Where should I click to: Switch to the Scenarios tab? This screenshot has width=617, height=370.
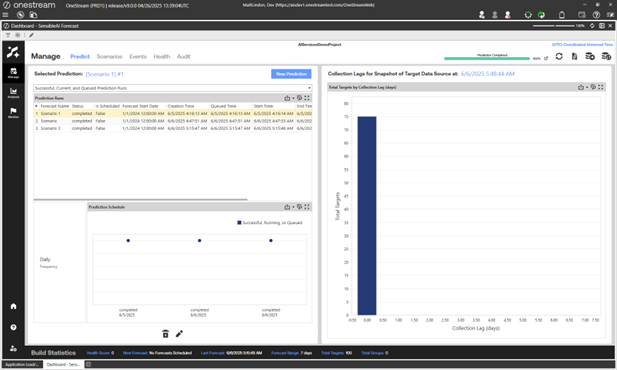coord(109,57)
